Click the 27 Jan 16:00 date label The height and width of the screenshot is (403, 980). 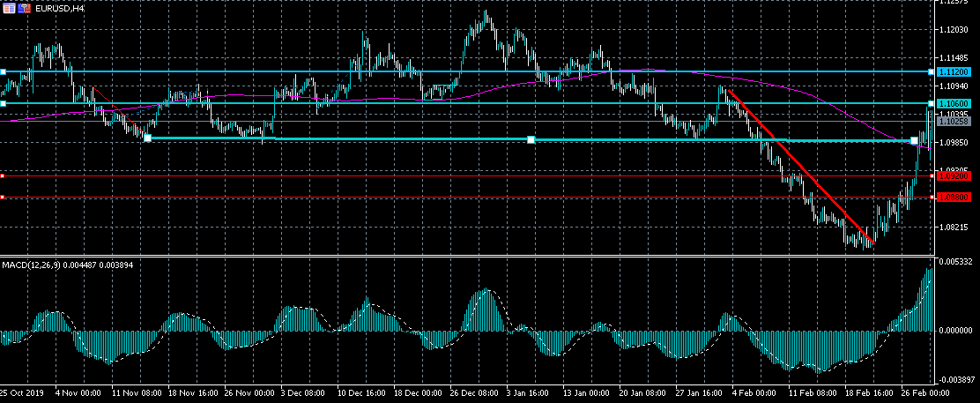(701, 394)
